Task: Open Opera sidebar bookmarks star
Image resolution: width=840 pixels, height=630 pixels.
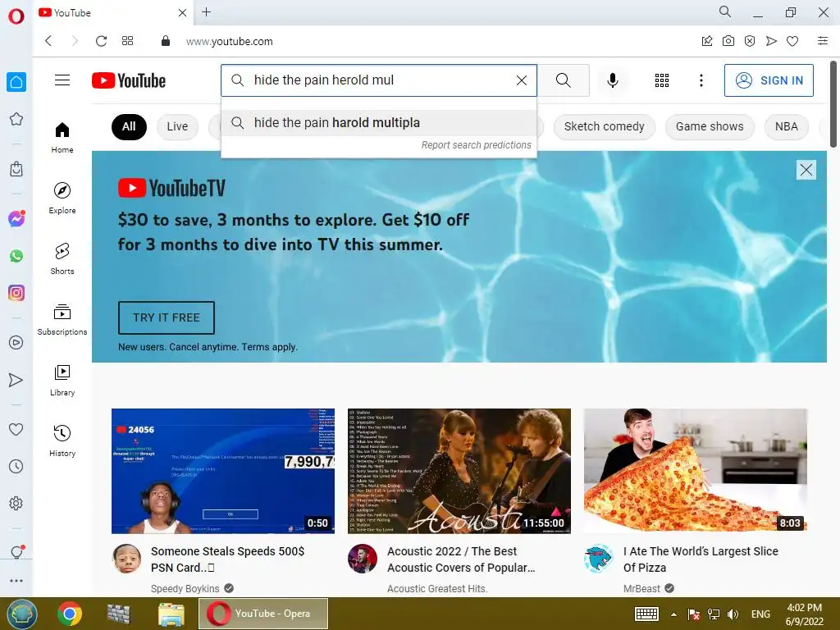Action: click(x=16, y=119)
